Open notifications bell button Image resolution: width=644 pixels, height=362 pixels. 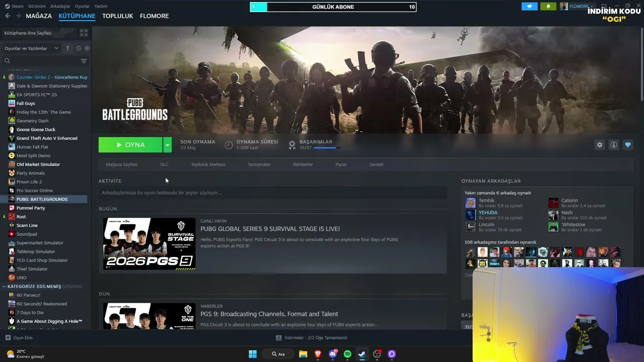coord(548,6)
